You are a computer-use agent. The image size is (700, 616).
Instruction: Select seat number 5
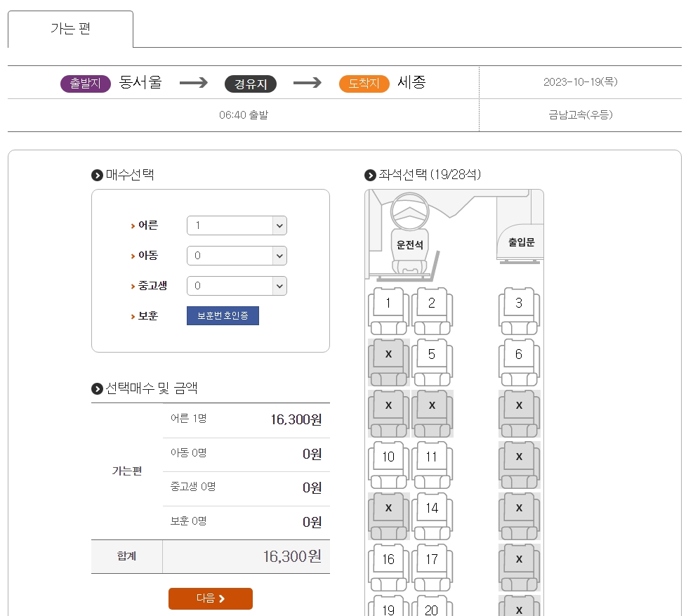click(432, 355)
